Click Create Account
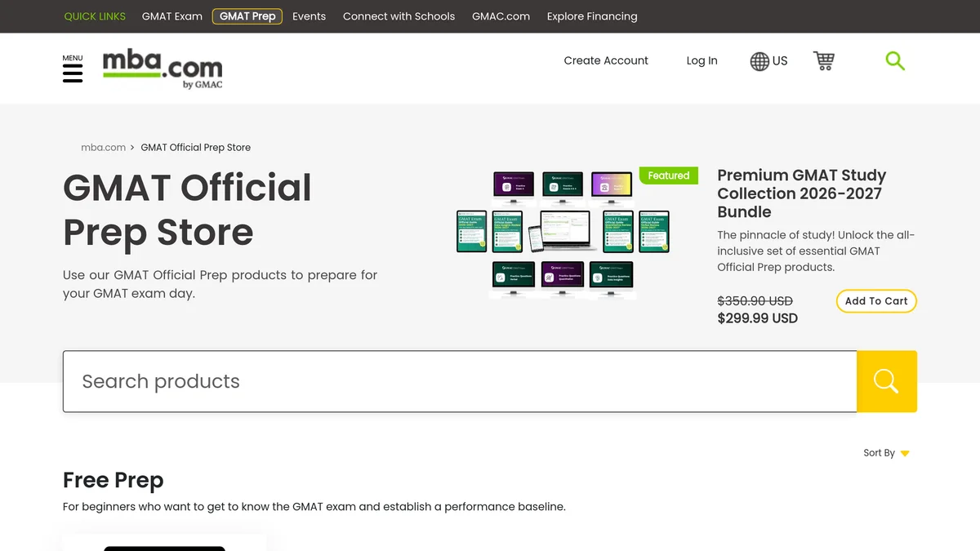Viewport: 980px width, 551px height. click(606, 60)
